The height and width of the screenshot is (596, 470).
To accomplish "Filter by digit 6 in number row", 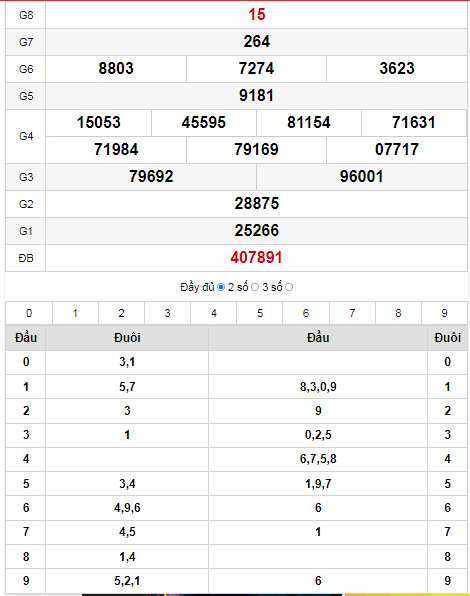I will pos(306,313).
